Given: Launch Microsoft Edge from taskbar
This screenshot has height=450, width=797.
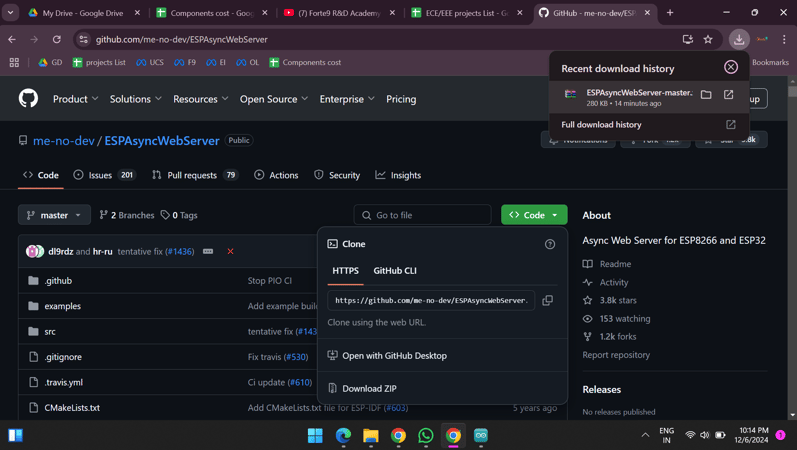Looking at the screenshot, I should (343, 436).
